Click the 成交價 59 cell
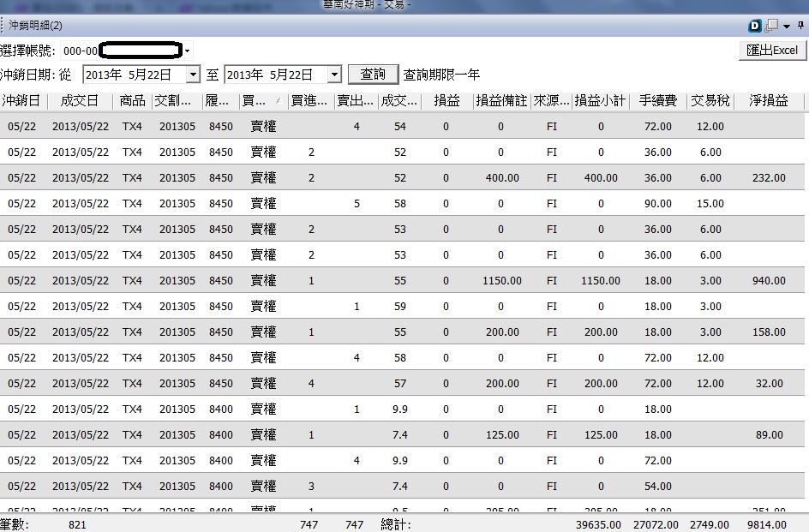Image resolution: width=809 pixels, height=532 pixels. pos(400,307)
